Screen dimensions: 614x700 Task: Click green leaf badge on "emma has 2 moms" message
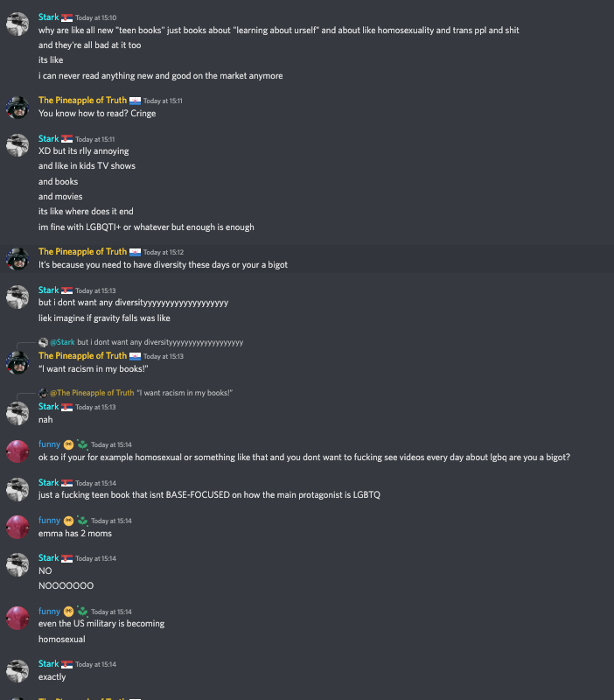coord(81,520)
